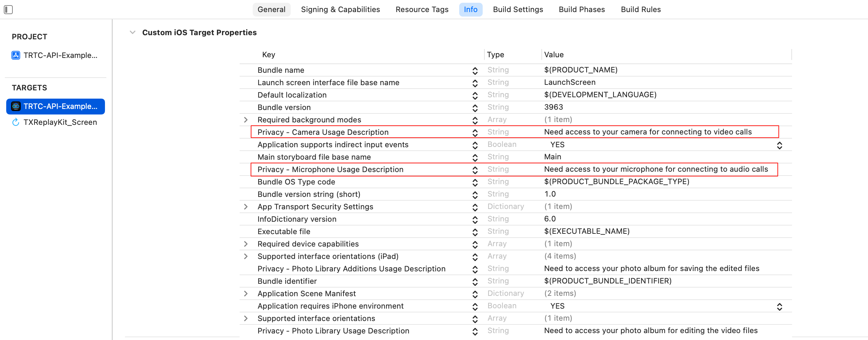Click the key stepper for Microphone Usage Description

tap(475, 170)
